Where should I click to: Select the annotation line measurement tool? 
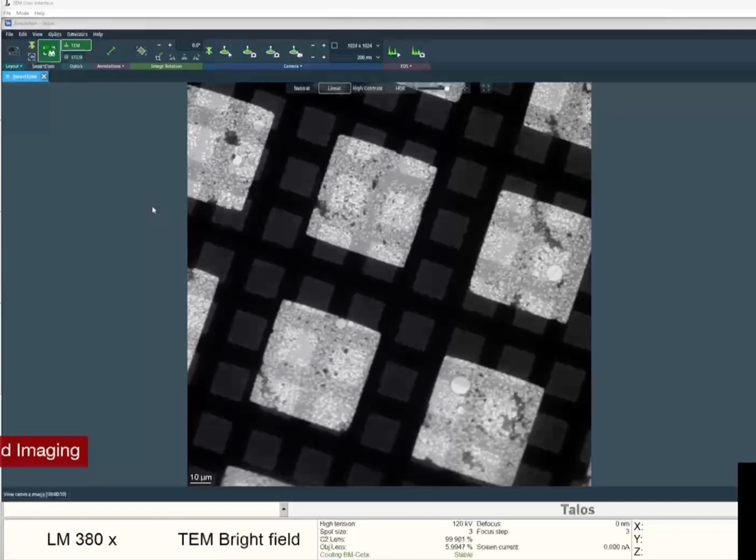[x=111, y=51]
